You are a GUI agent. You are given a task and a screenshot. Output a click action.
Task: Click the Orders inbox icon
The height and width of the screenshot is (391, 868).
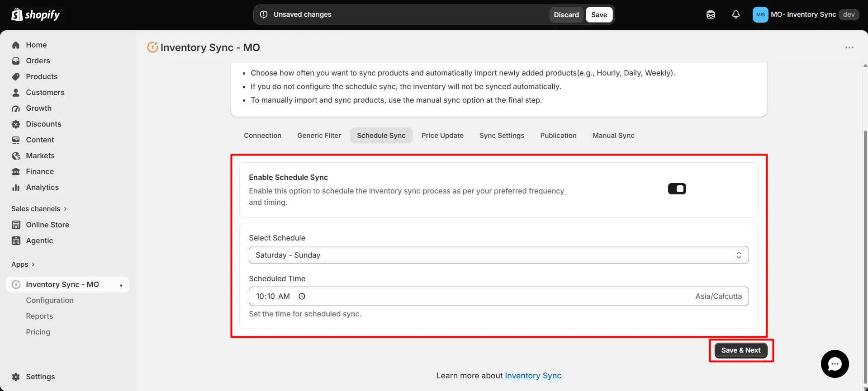pos(16,61)
